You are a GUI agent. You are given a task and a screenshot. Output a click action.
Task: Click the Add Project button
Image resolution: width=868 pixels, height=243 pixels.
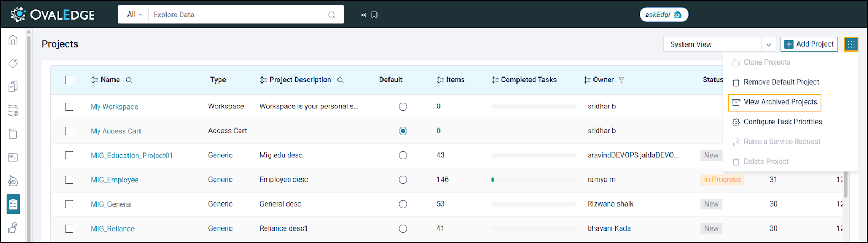[x=808, y=44]
